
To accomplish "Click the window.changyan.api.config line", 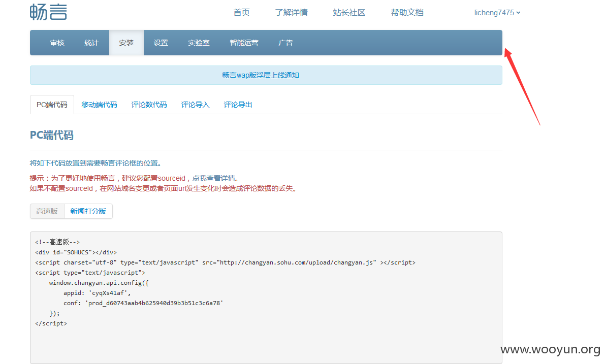I will (99, 283).
